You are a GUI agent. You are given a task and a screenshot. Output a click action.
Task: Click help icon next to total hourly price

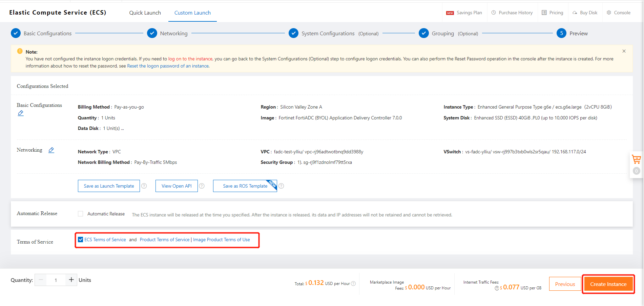pyautogui.click(x=353, y=283)
